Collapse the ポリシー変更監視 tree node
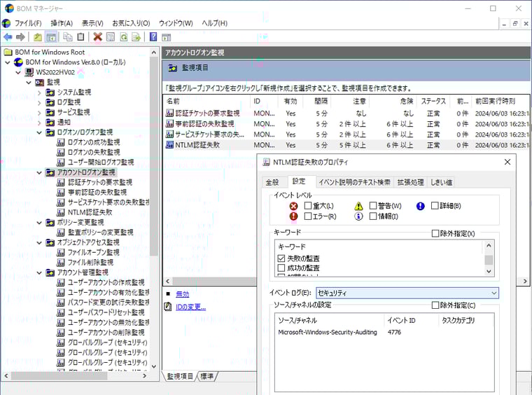The image size is (532, 395). point(39,223)
